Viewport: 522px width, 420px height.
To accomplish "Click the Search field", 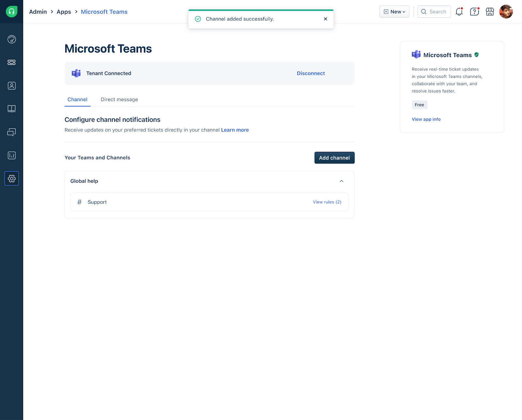I will pos(434,12).
